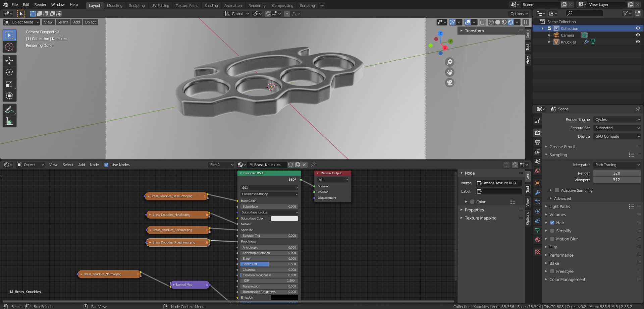Activate the Scale tool
This screenshot has width=644, height=309.
pyautogui.click(x=9, y=84)
